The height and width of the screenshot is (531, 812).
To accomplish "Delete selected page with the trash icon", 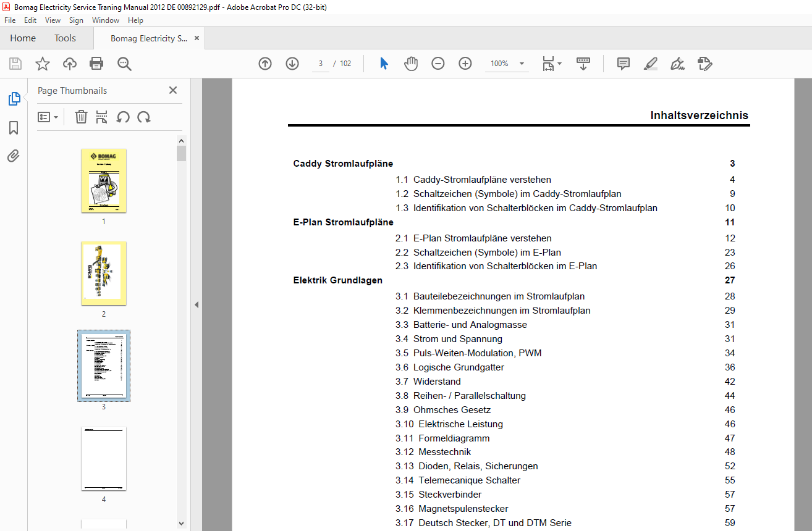I will click(x=81, y=117).
